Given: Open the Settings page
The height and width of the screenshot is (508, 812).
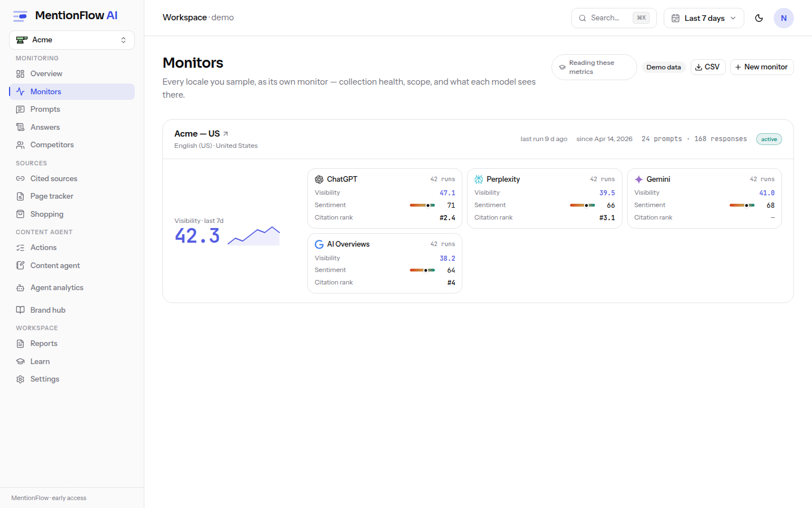Looking at the screenshot, I should (72, 379).
